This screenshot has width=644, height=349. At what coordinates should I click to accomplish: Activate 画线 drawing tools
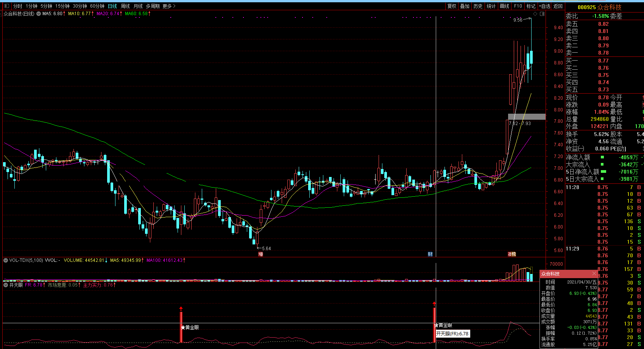tap(504, 6)
